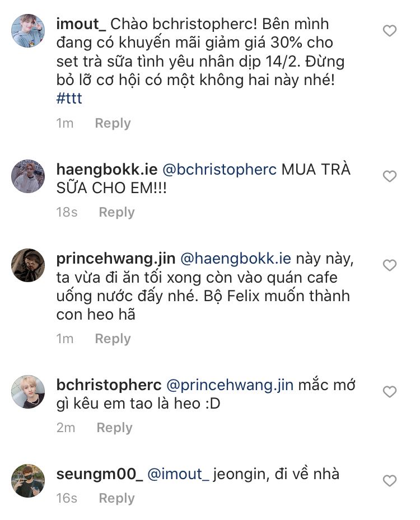Open seungm00_'s profile picture
The image size is (420, 520).
[x=28, y=480]
